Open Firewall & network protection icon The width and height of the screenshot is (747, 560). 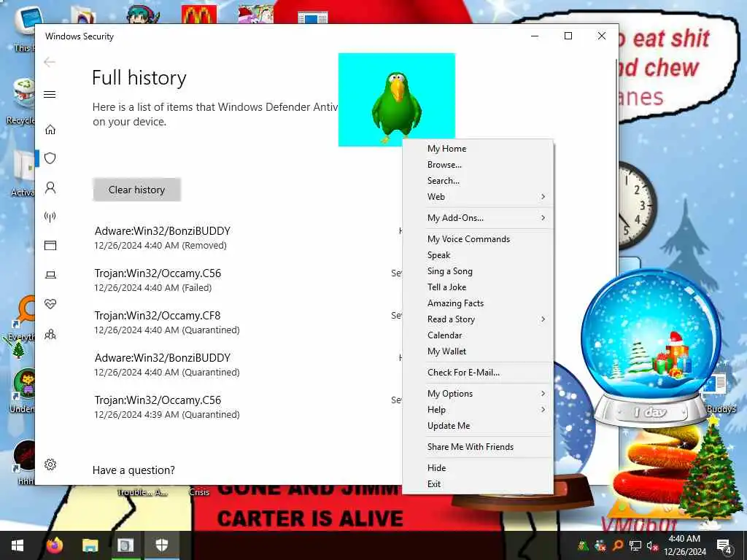[x=50, y=217]
